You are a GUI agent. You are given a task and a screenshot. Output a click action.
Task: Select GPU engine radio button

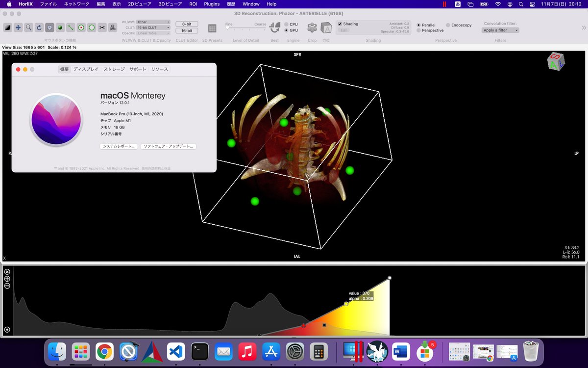point(287,30)
